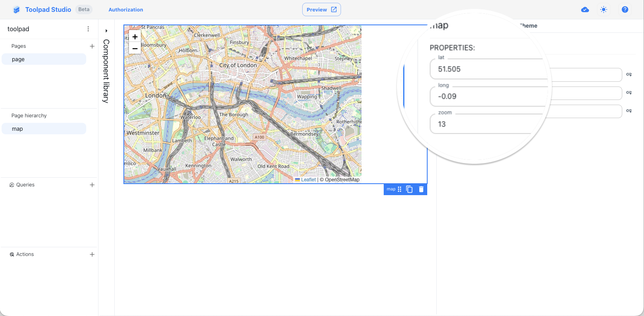The width and height of the screenshot is (644, 316).
Task: Click the Toolpad Studio logo
Action: pyautogui.click(x=16, y=10)
